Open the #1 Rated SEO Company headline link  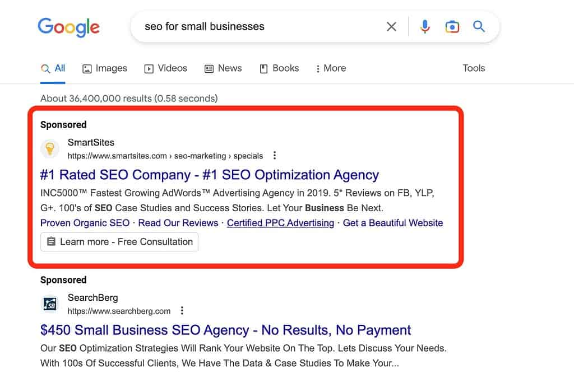pyautogui.click(x=210, y=175)
